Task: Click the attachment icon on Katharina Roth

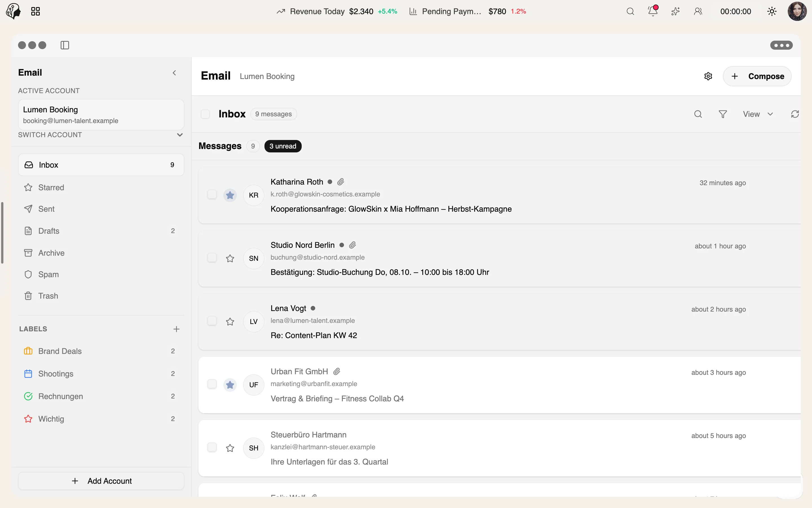Action: point(341,182)
